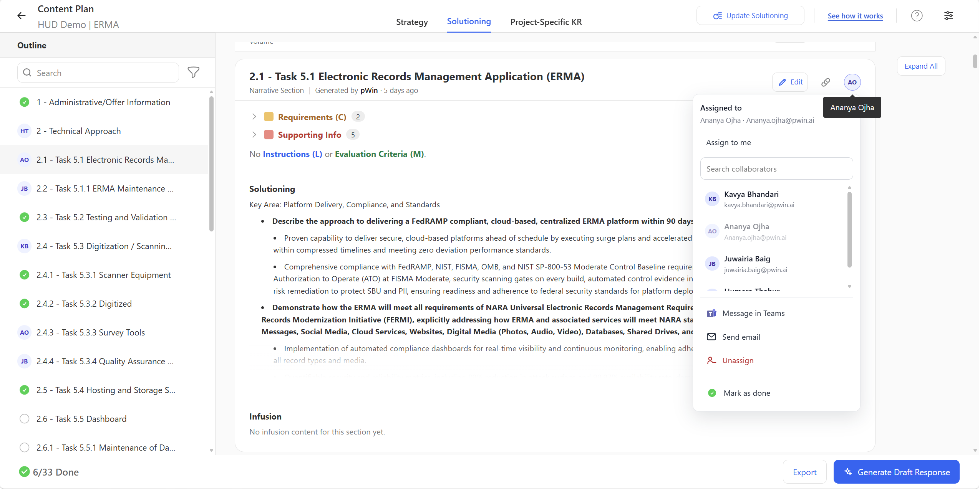Expand the Supporting Info chevron
980x489 pixels.
tap(254, 134)
